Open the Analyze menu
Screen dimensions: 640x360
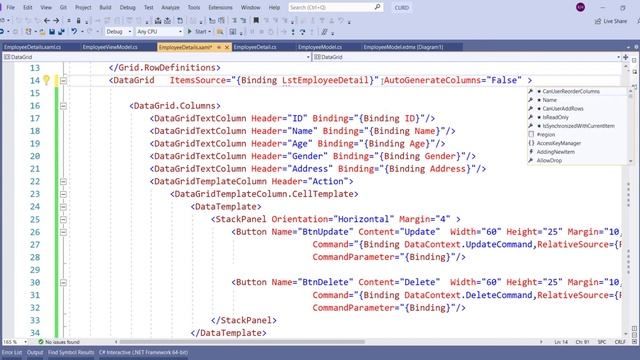tap(170, 7)
